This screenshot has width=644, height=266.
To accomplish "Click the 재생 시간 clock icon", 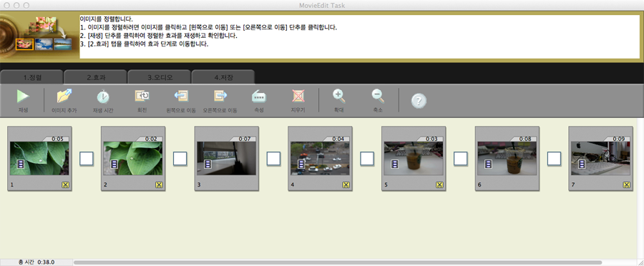I will [x=102, y=97].
